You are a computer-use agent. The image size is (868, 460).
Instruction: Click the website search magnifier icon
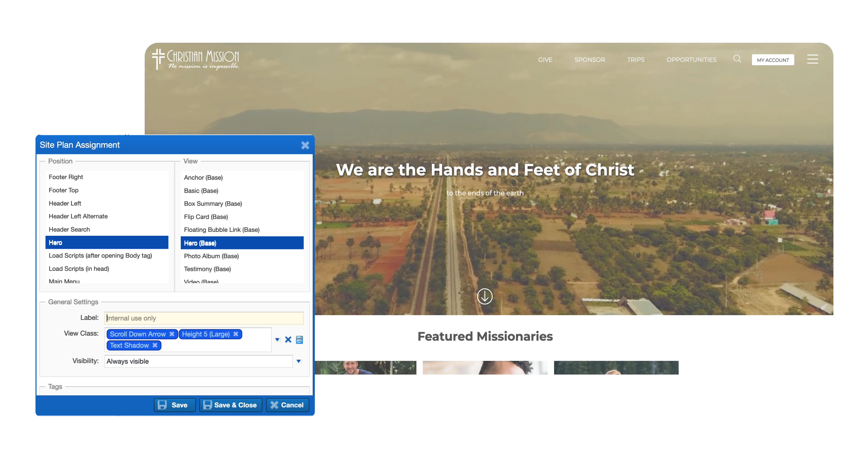tap(737, 59)
